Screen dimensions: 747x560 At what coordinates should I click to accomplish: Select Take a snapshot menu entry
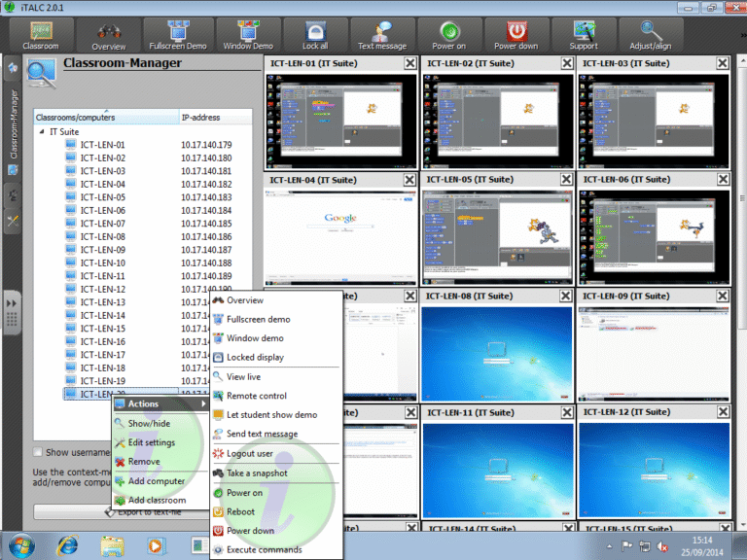256,473
